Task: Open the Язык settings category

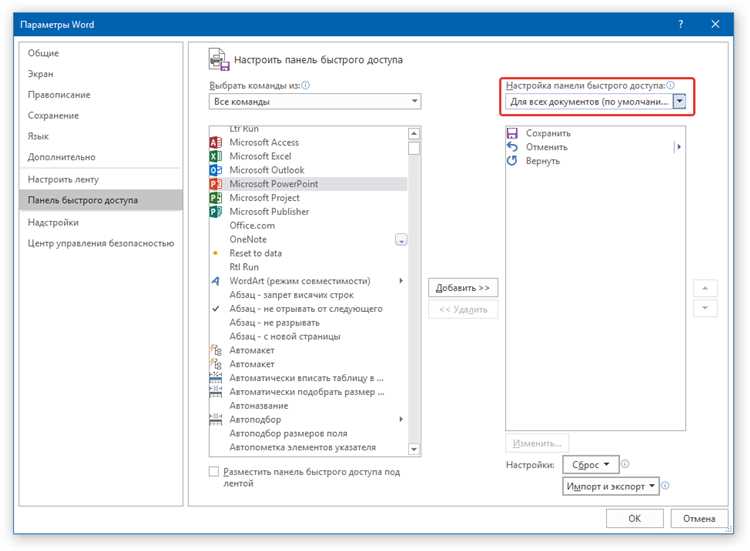Action: click(101, 136)
